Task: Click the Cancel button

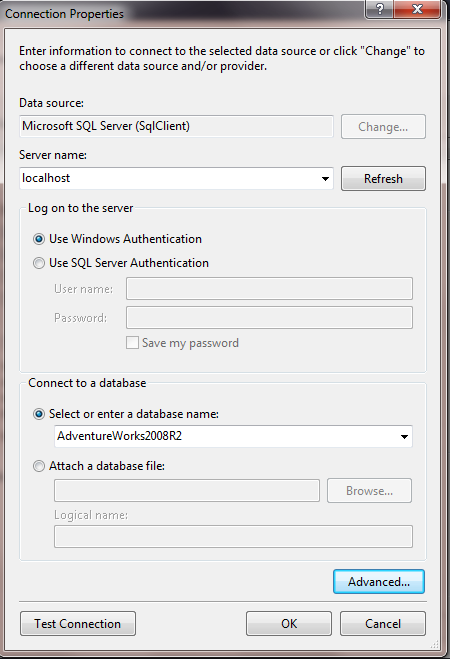Action: click(383, 623)
